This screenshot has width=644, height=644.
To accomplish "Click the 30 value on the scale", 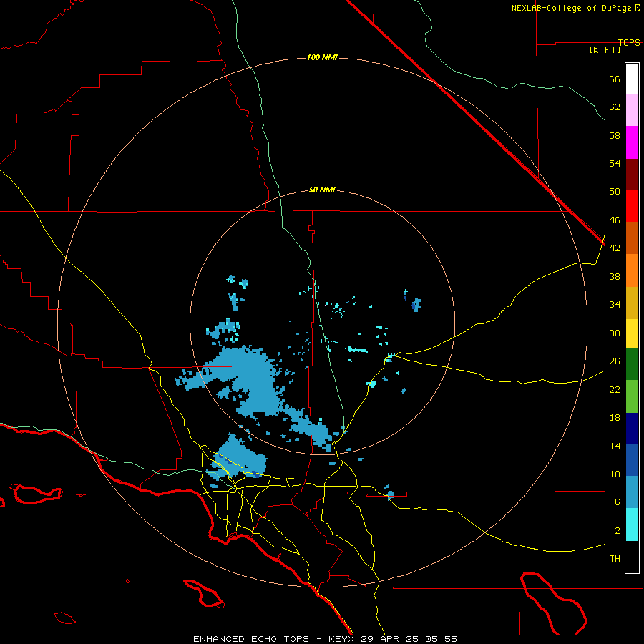I will tap(615, 333).
